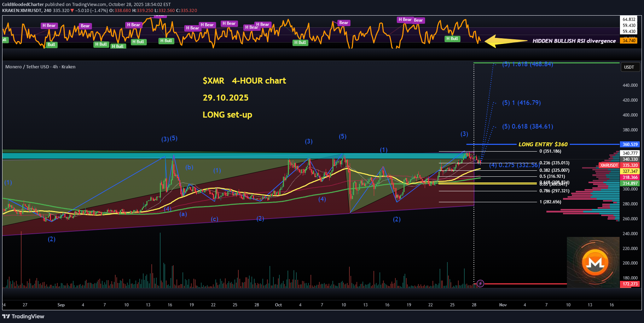Select the orange 34.740 RSI value slider label

[629, 41]
